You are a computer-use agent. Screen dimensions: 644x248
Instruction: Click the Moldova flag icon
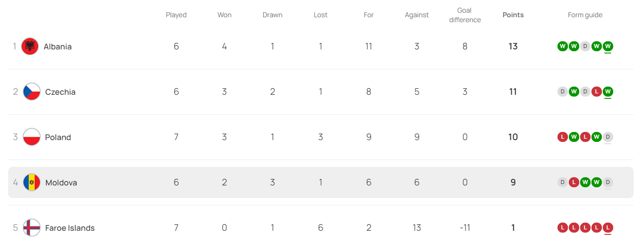32,182
